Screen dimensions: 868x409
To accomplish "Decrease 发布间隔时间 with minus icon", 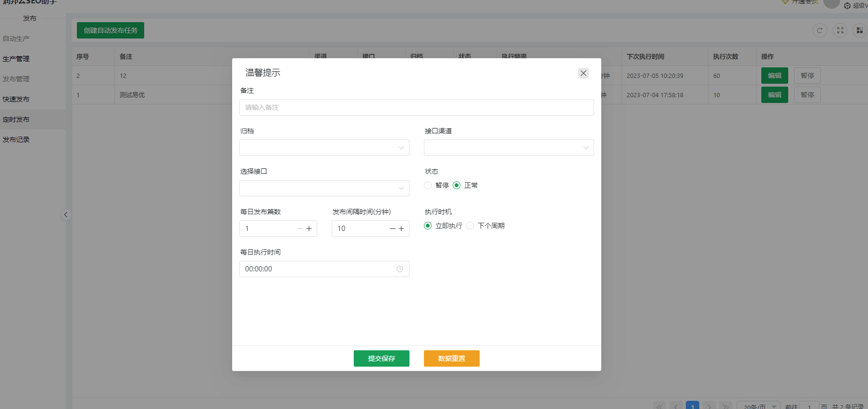I will tap(393, 229).
